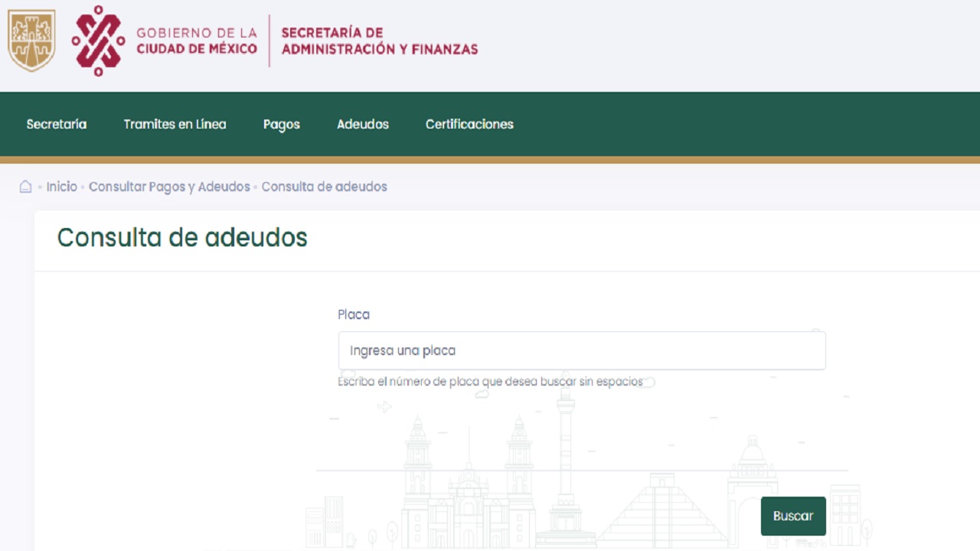Click the pink CDMX emblem logo
The height and width of the screenshot is (551, 980).
[98, 41]
